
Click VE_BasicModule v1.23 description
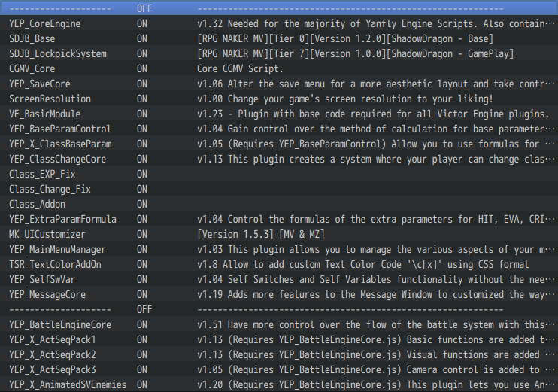click(x=373, y=114)
